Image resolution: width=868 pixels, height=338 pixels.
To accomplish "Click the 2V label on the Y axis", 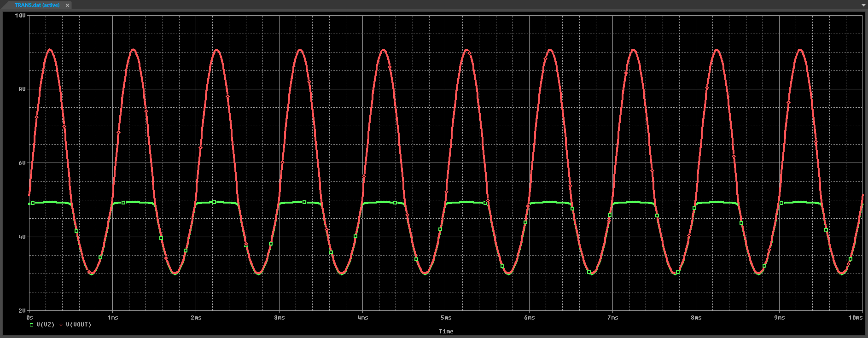I will [22, 311].
